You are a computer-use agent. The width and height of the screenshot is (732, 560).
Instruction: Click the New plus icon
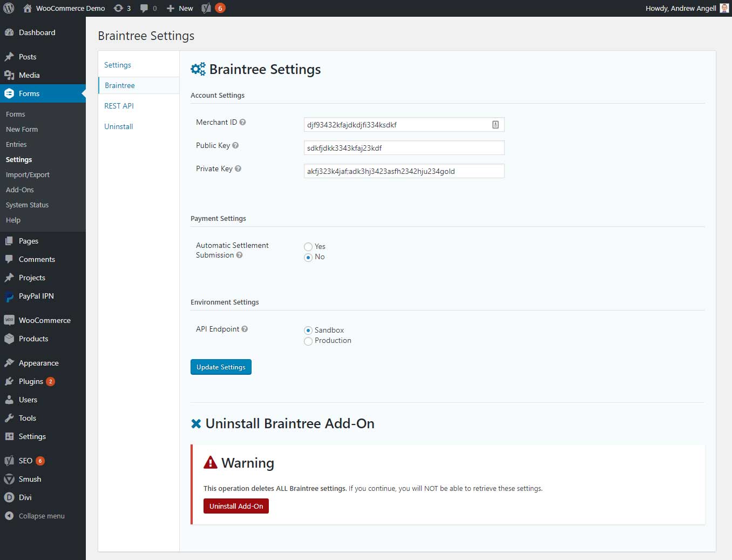point(171,8)
